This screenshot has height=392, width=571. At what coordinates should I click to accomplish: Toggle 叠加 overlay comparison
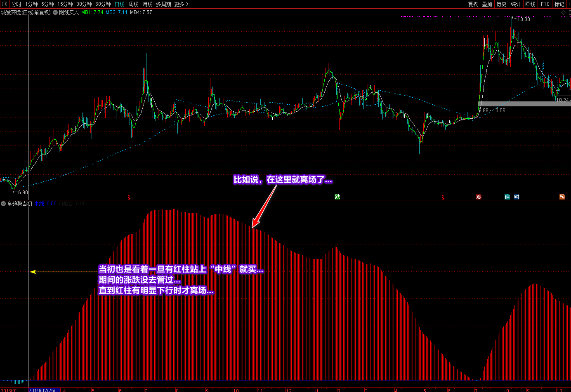[487, 4]
